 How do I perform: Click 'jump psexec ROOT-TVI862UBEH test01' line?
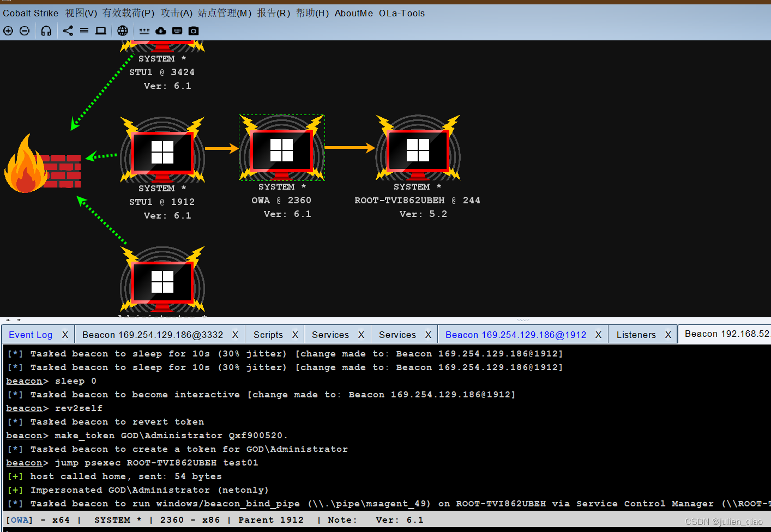(x=132, y=463)
